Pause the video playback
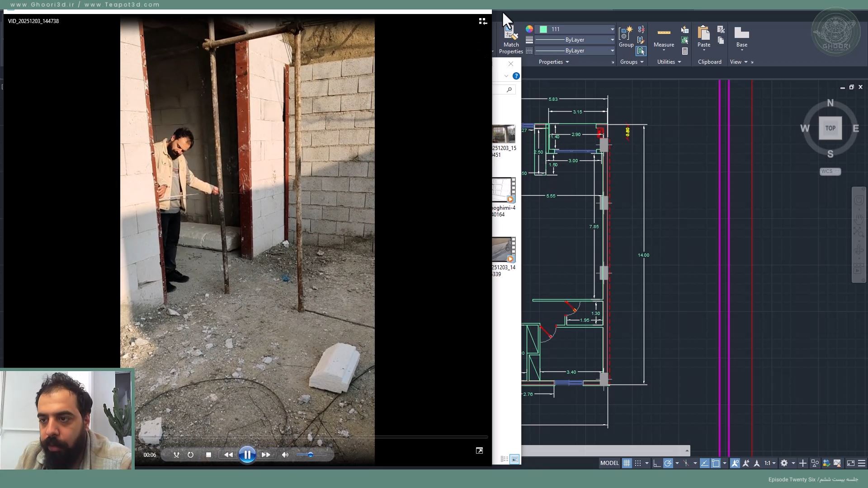 (x=247, y=455)
